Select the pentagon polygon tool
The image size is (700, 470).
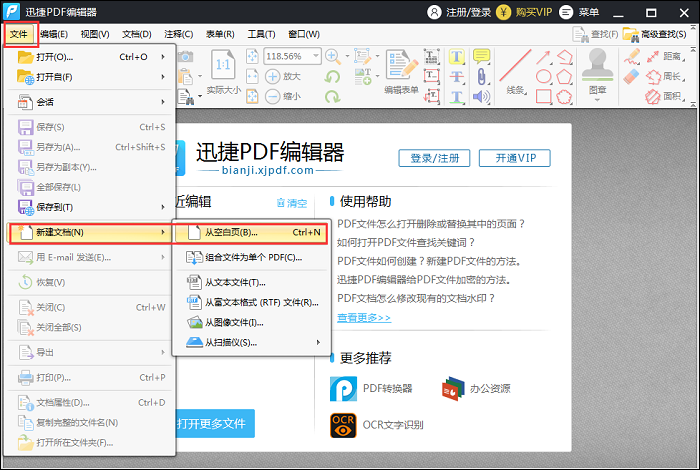click(564, 76)
